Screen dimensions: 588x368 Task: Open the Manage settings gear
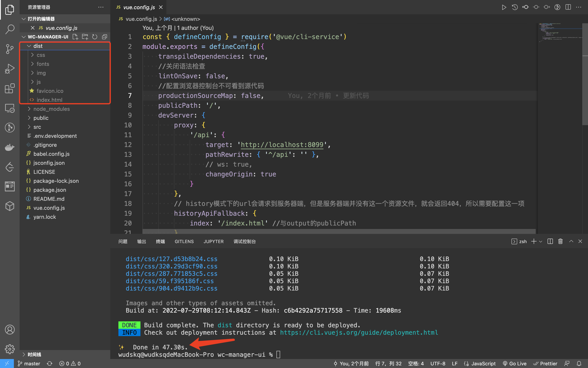click(x=10, y=349)
